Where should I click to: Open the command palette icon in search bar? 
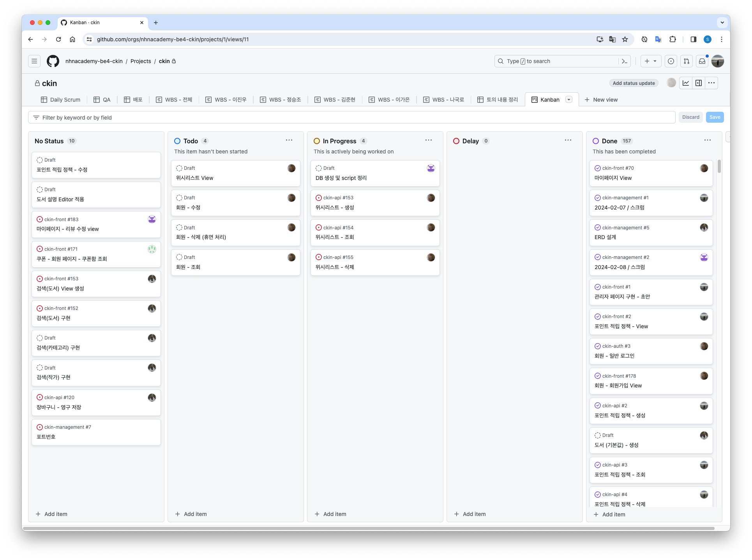click(625, 61)
